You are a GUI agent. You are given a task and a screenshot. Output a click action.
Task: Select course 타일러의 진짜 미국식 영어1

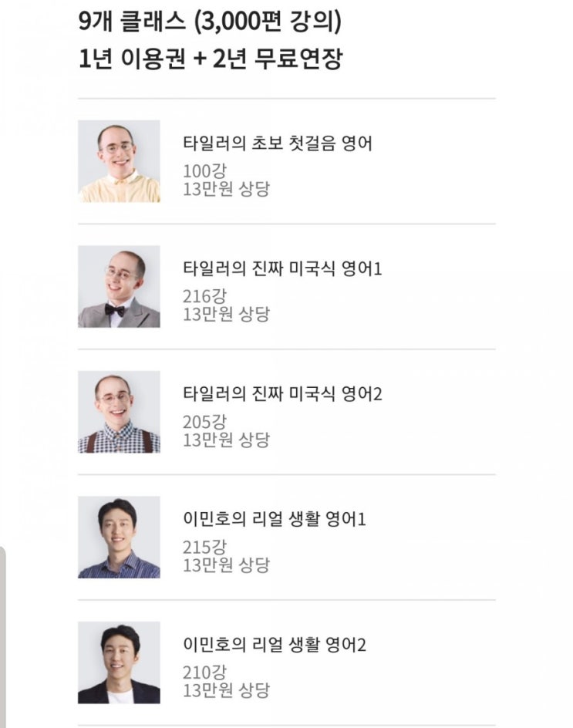click(x=282, y=268)
